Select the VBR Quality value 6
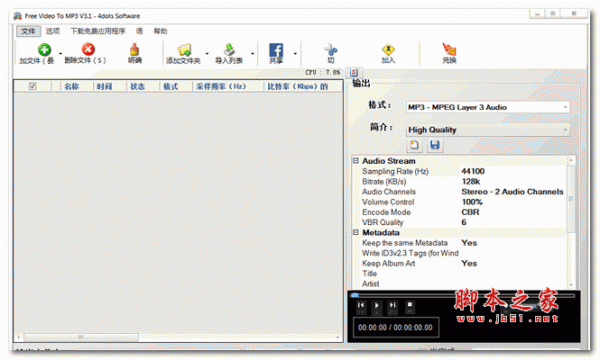 point(464,222)
